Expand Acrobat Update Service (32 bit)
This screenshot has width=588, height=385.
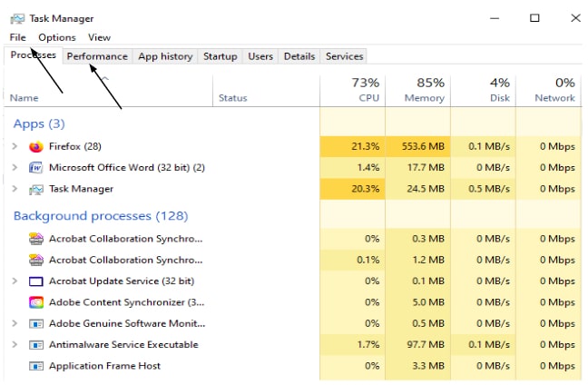pos(15,281)
